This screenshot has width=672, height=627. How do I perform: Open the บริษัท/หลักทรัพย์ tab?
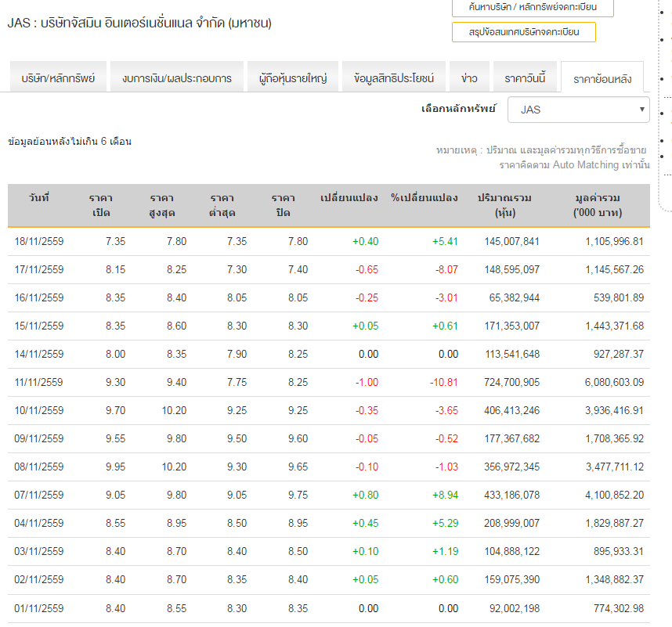coord(58,78)
